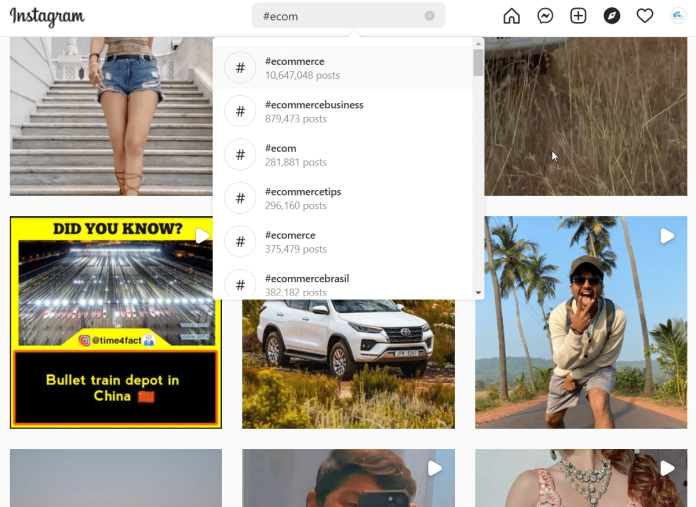This screenshot has width=696, height=507.
Task: Click the Instagram logo
Action: (x=47, y=17)
